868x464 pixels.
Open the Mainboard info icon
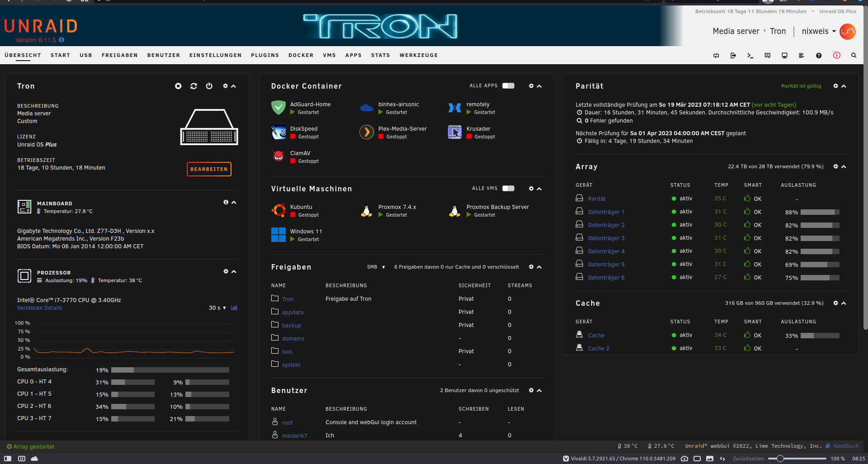click(226, 202)
